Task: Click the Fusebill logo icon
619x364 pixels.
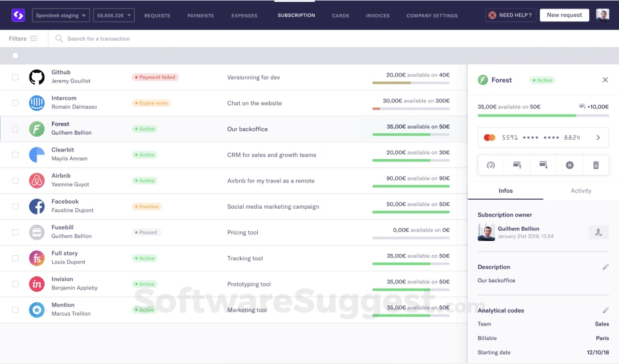Action: pyautogui.click(x=37, y=233)
